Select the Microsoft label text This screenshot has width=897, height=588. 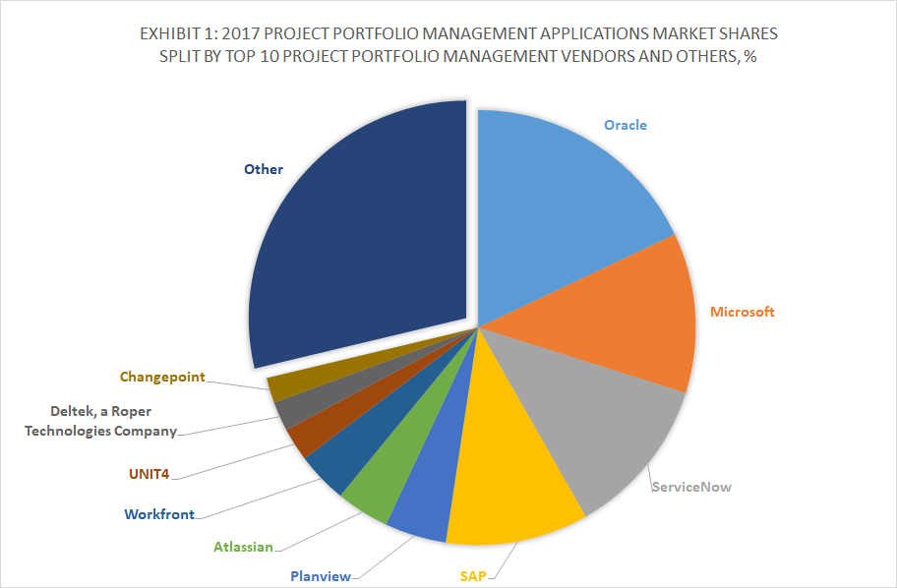[x=743, y=313]
